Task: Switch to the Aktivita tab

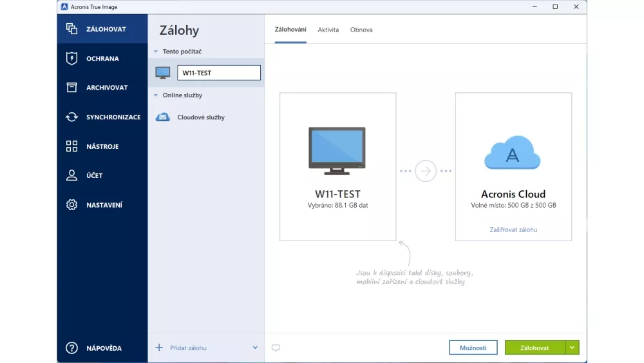Action: 328,30
